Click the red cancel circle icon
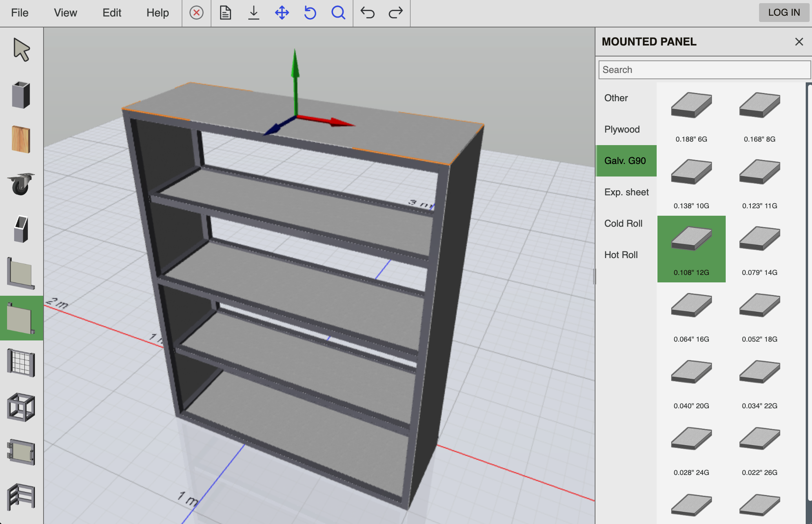 [x=197, y=13]
